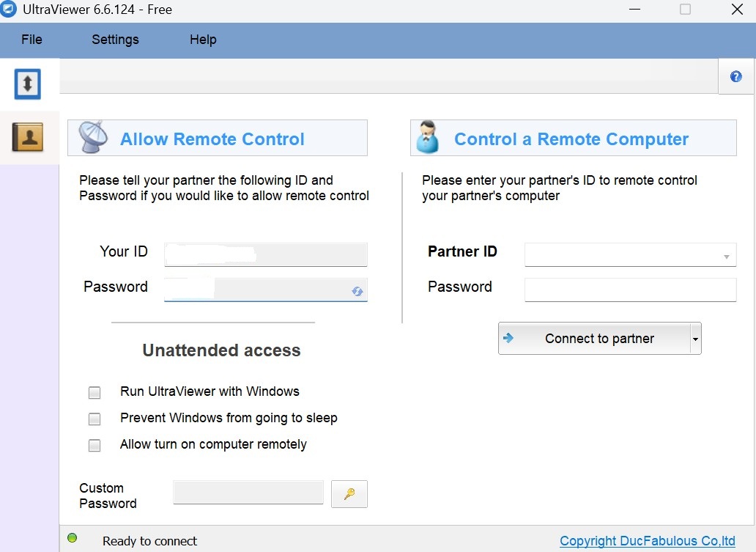The width and height of the screenshot is (756, 552).
Task: Open the Connect to partner split arrow
Action: click(695, 339)
